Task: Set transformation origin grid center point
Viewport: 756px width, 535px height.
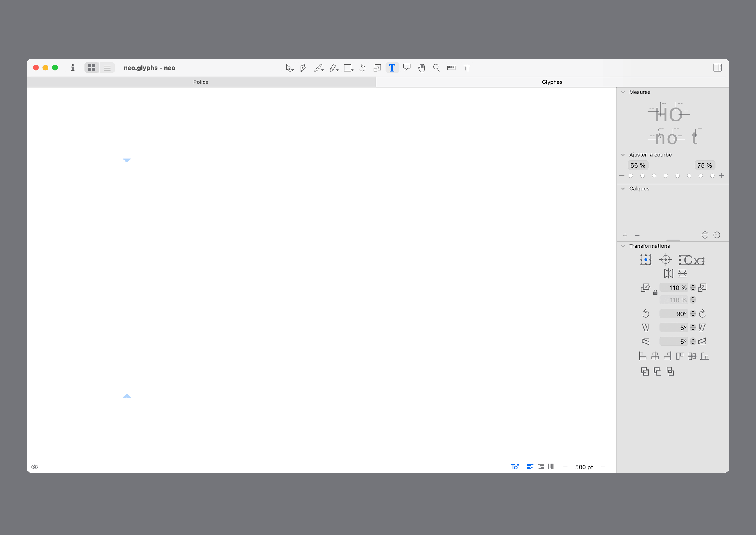Action: [646, 260]
